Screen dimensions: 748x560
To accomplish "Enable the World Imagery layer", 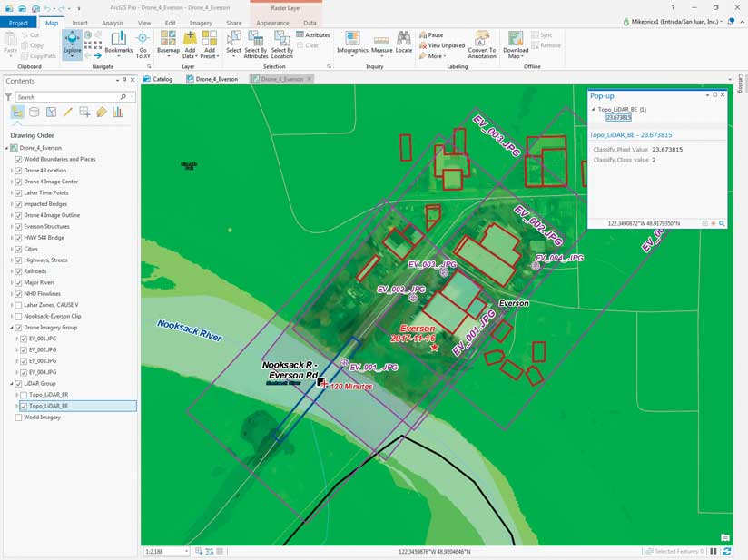I will pos(18,418).
